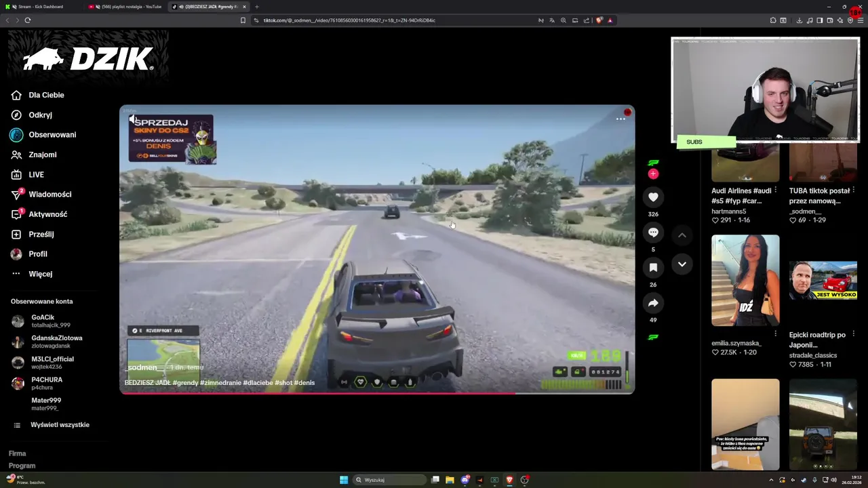
Task: Toggle the browser sidebar panel
Action: [x=820, y=20]
